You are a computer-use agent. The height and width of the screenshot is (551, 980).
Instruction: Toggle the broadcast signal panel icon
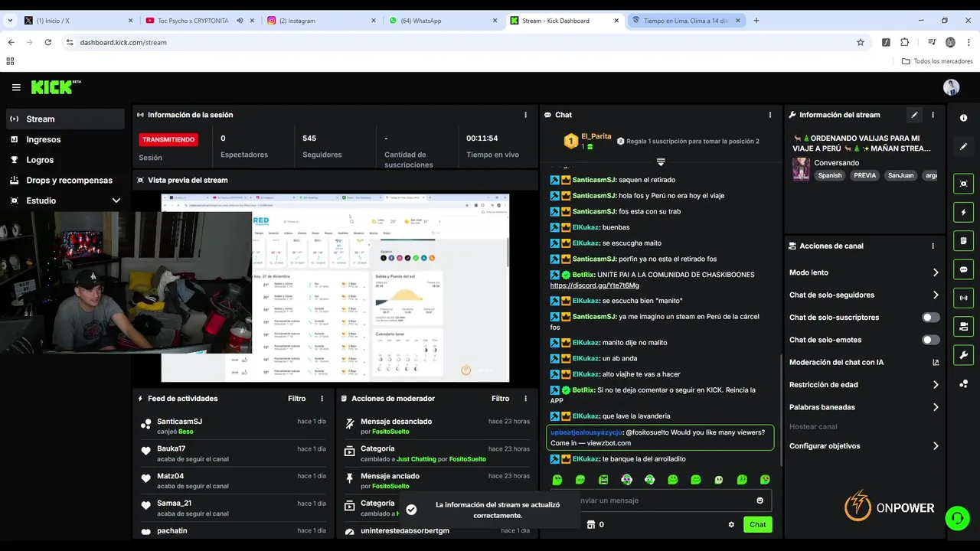pyautogui.click(x=963, y=298)
